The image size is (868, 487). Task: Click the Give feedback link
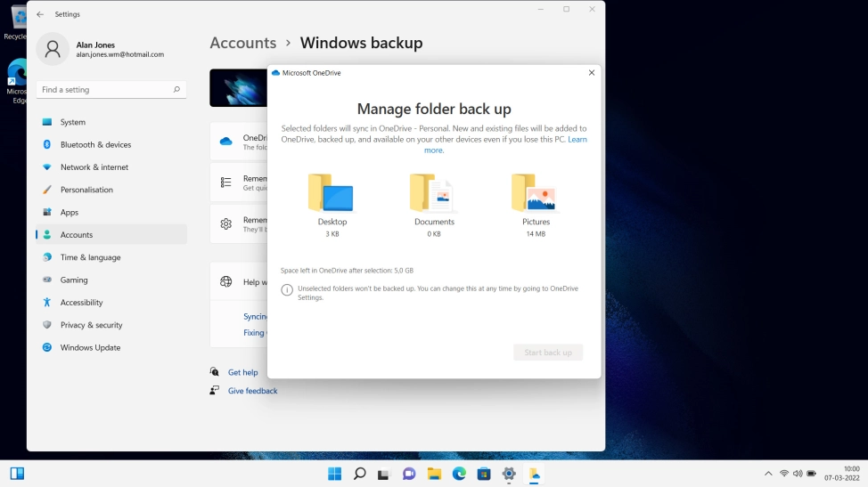pos(252,391)
